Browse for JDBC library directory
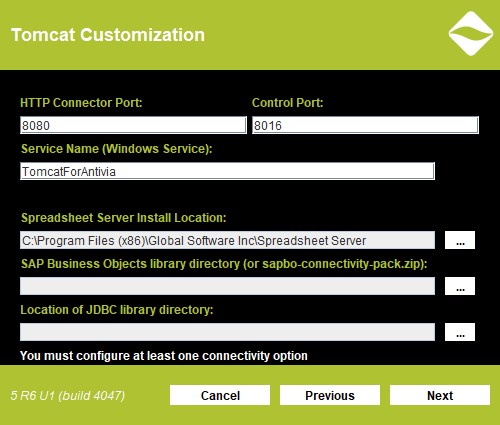500x425 pixels. coord(460,332)
